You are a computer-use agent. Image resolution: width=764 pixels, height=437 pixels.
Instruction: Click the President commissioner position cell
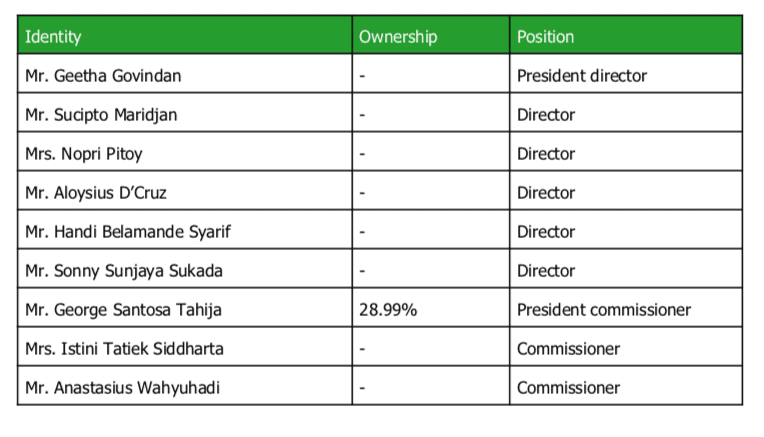point(626,307)
